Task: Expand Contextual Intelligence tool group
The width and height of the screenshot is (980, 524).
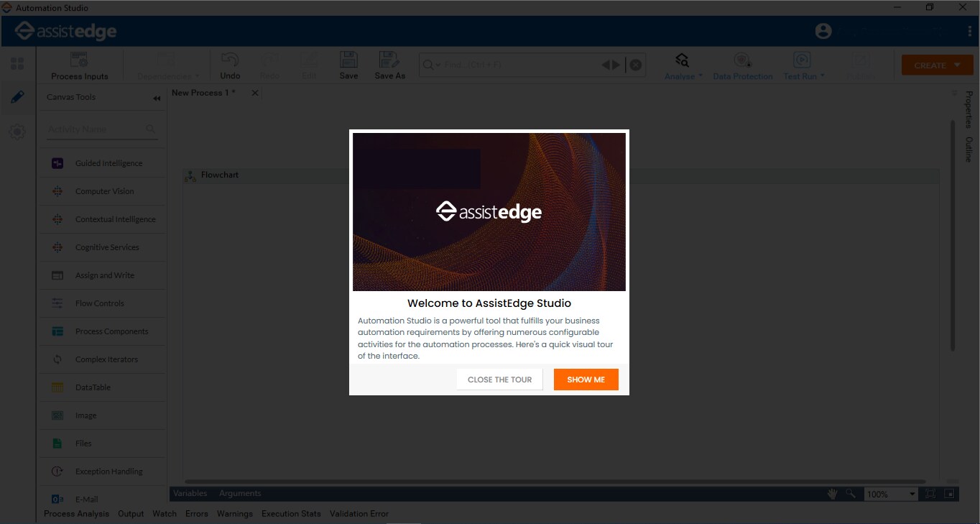Action: click(x=102, y=219)
